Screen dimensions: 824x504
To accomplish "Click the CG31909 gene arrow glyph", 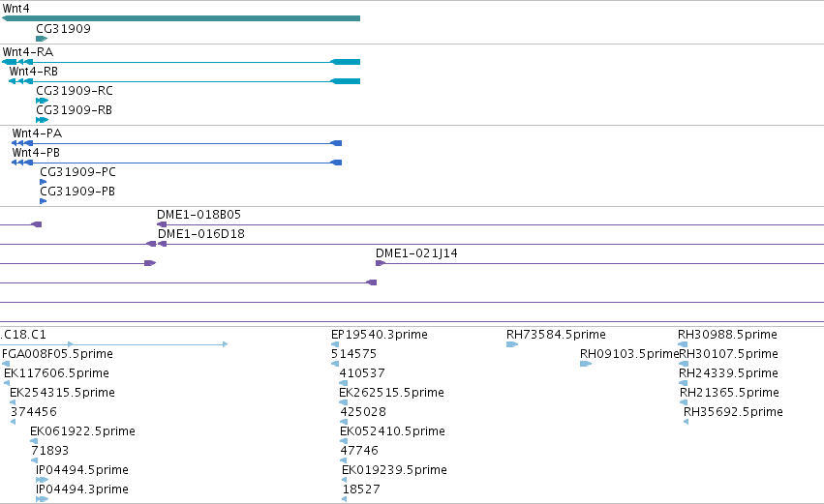I will (42, 39).
